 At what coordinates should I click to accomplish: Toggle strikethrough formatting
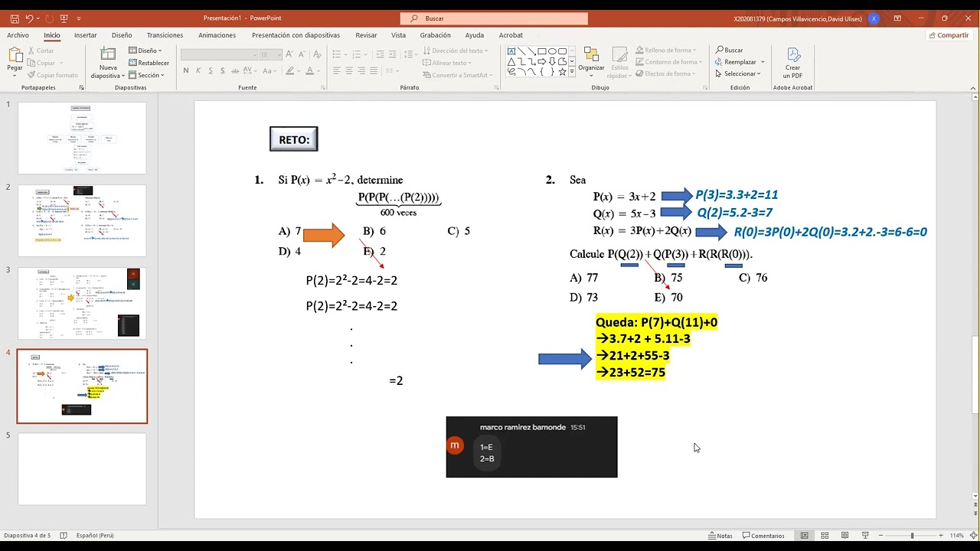[236, 70]
